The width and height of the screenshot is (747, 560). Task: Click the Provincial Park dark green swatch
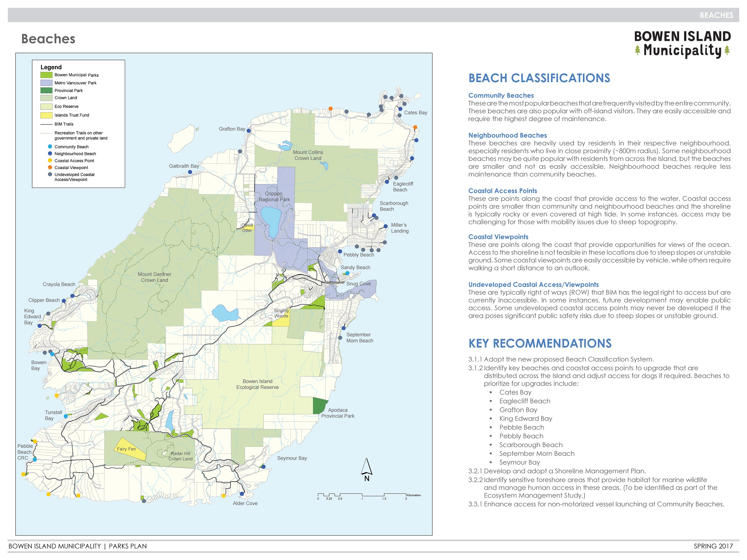(46, 91)
